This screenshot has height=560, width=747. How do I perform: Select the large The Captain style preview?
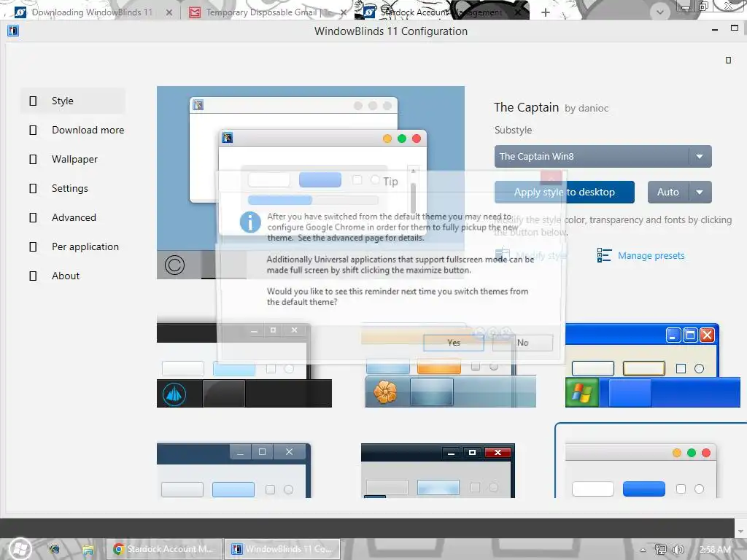(311, 182)
